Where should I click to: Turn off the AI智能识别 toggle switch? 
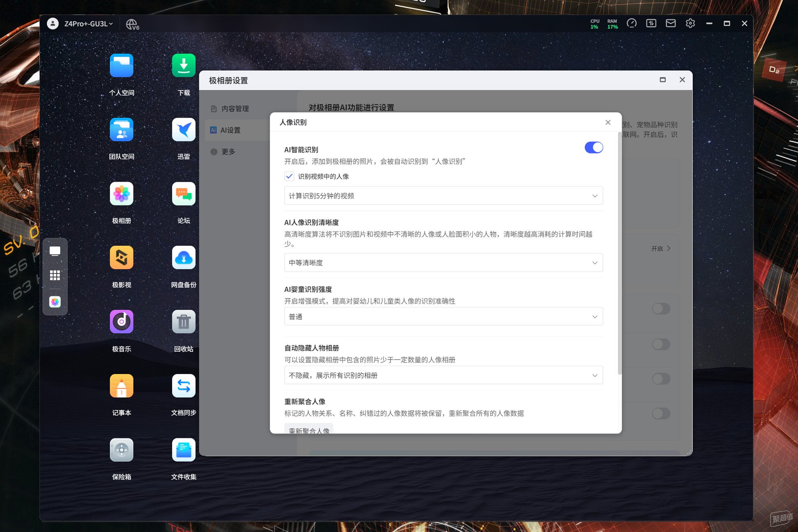click(x=594, y=148)
